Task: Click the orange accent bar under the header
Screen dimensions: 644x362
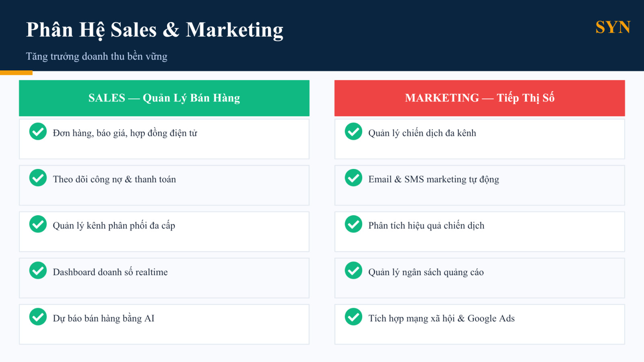Action: tap(16, 73)
